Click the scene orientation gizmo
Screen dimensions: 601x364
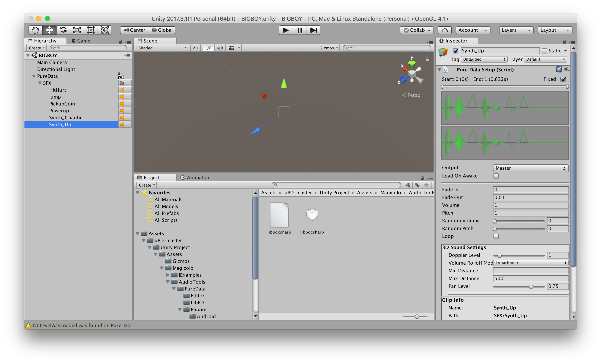tap(412, 73)
